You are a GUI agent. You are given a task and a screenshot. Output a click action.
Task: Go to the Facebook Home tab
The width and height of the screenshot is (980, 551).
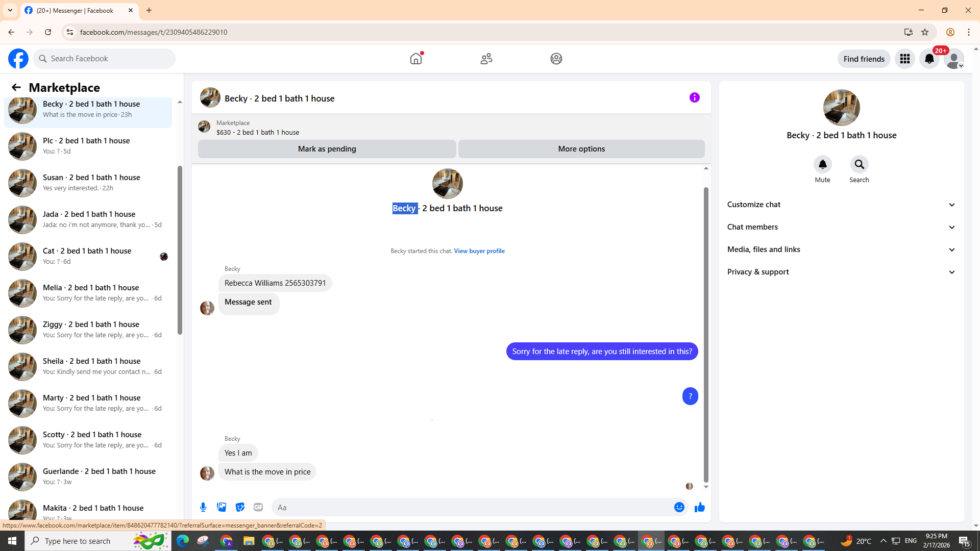[x=416, y=59]
